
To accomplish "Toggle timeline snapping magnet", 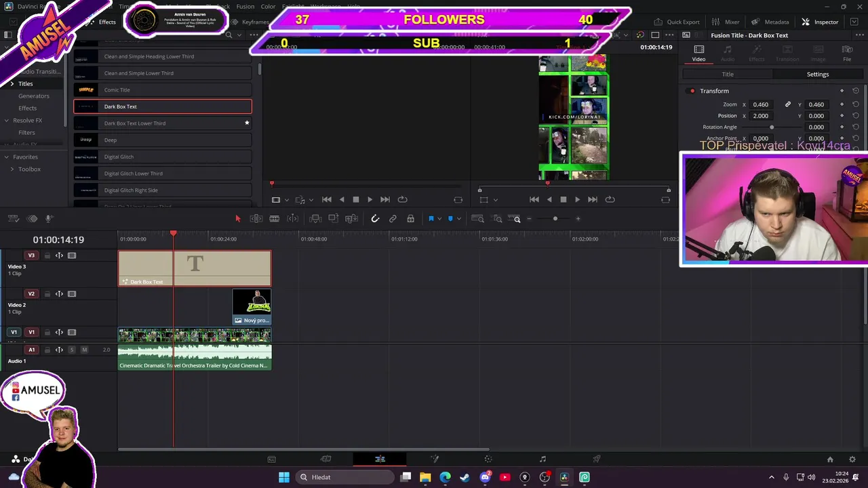I will (x=375, y=218).
